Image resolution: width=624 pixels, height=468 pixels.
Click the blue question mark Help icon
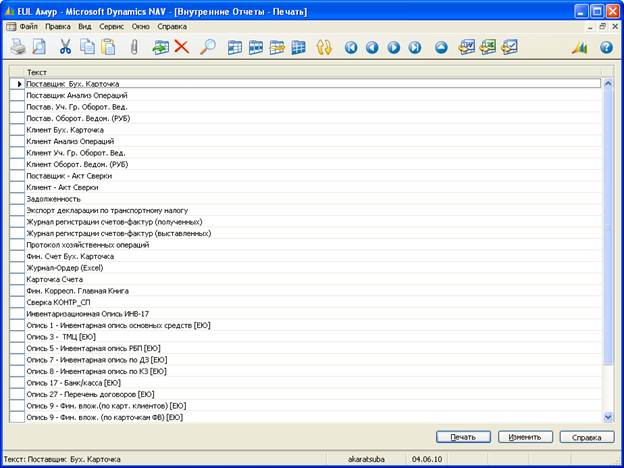(x=606, y=47)
